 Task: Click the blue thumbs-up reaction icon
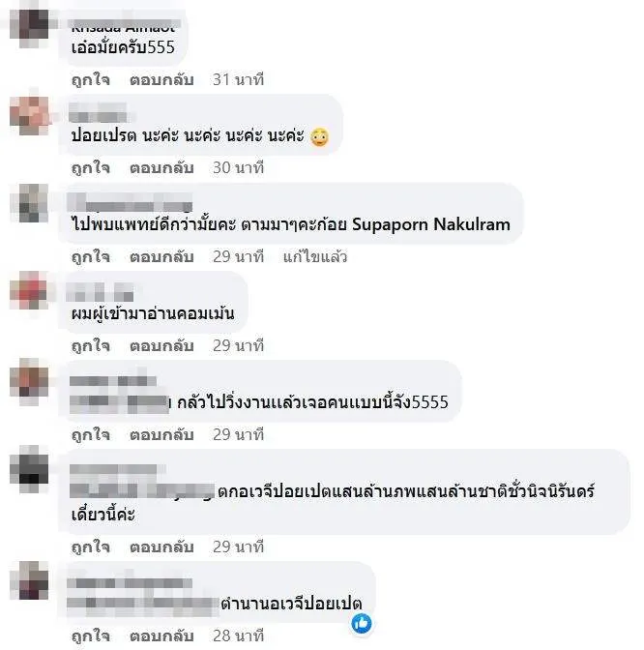(x=362, y=623)
